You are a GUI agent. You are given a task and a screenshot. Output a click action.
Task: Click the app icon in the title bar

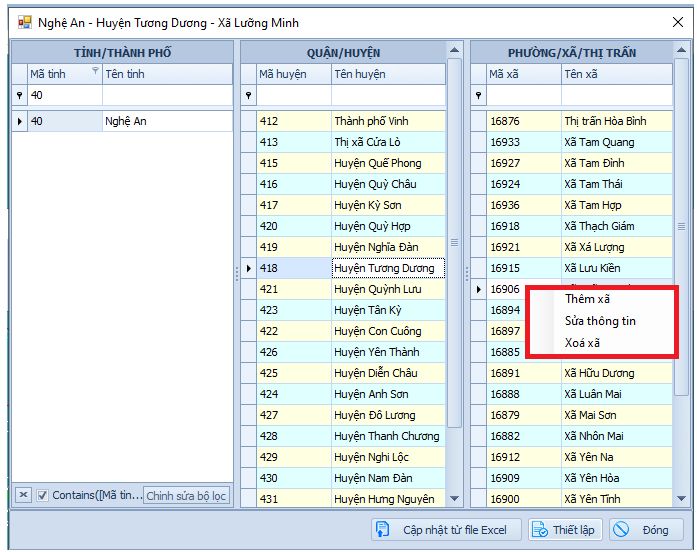24,22
